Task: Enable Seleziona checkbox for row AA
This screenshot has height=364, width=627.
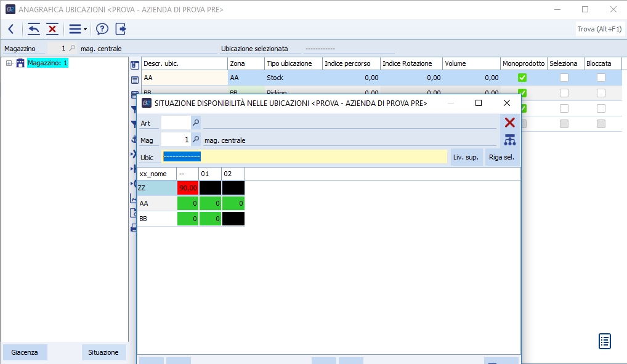Action: point(564,78)
